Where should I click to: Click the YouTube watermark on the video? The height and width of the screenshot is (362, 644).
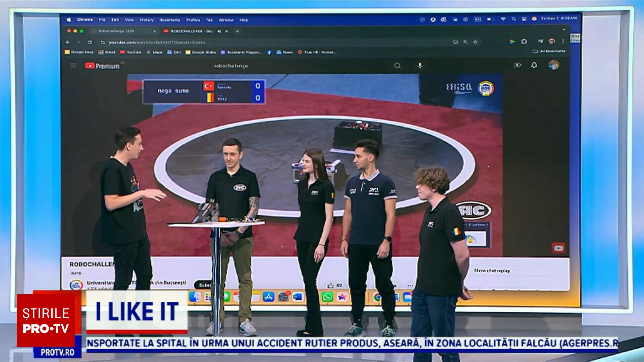(x=558, y=248)
